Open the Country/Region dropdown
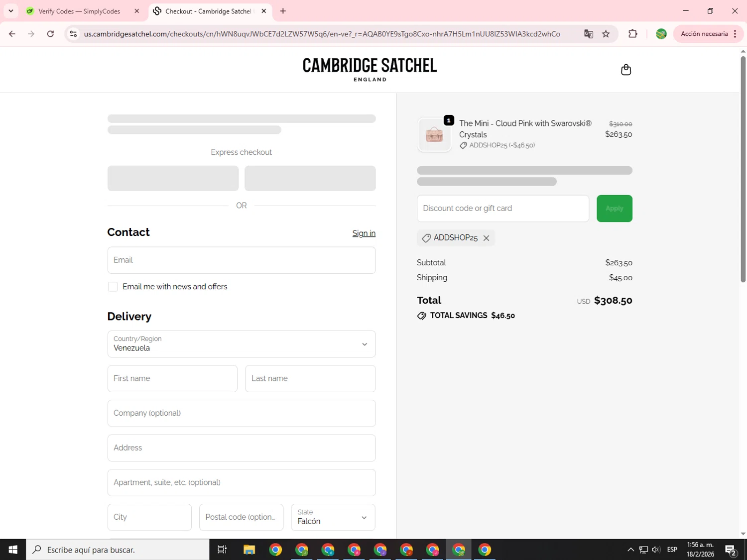This screenshot has width=747, height=560. [x=242, y=344]
